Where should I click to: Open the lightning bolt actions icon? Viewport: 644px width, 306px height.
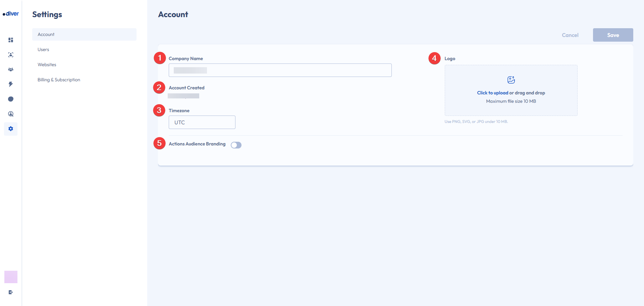point(11,84)
